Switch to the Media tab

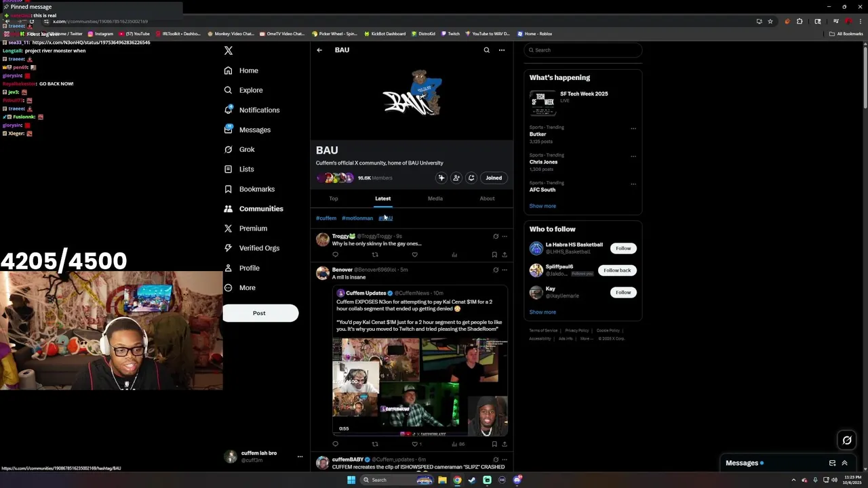click(x=435, y=199)
